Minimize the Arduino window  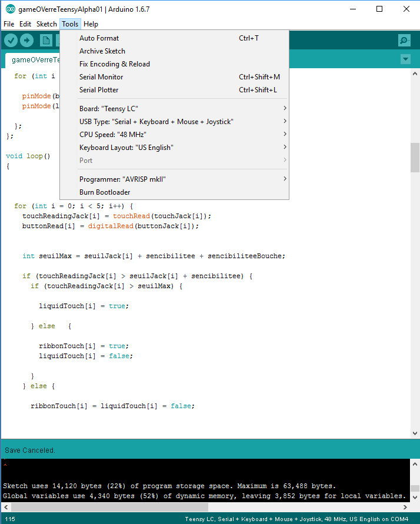[353, 9]
